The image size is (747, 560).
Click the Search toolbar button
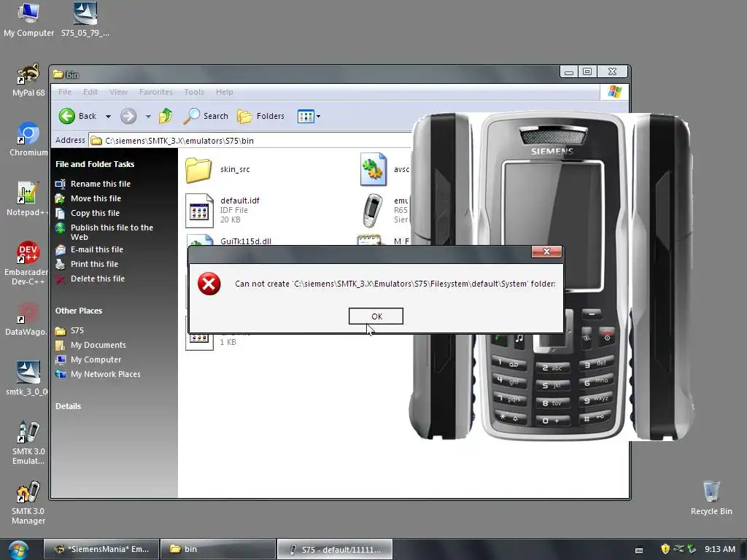(206, 116)
